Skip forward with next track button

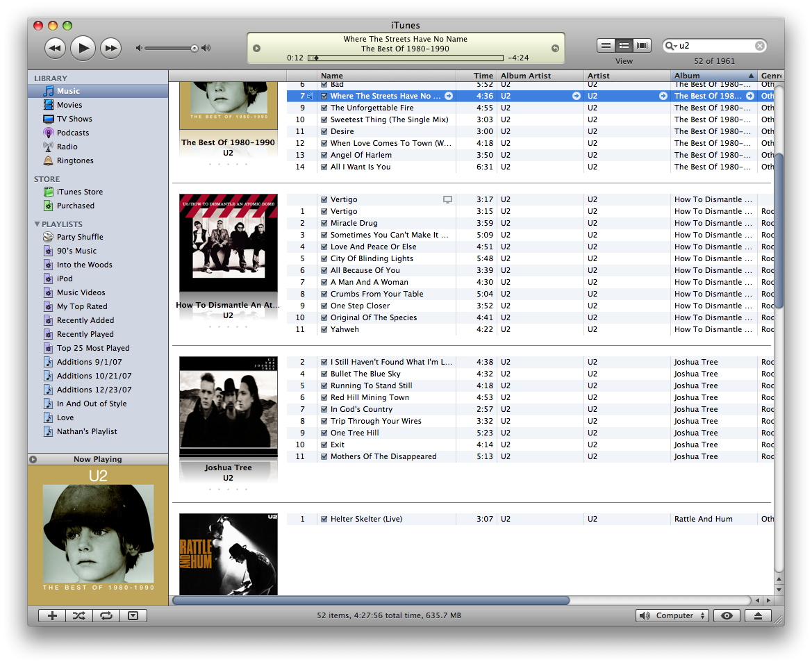(110, 48)
